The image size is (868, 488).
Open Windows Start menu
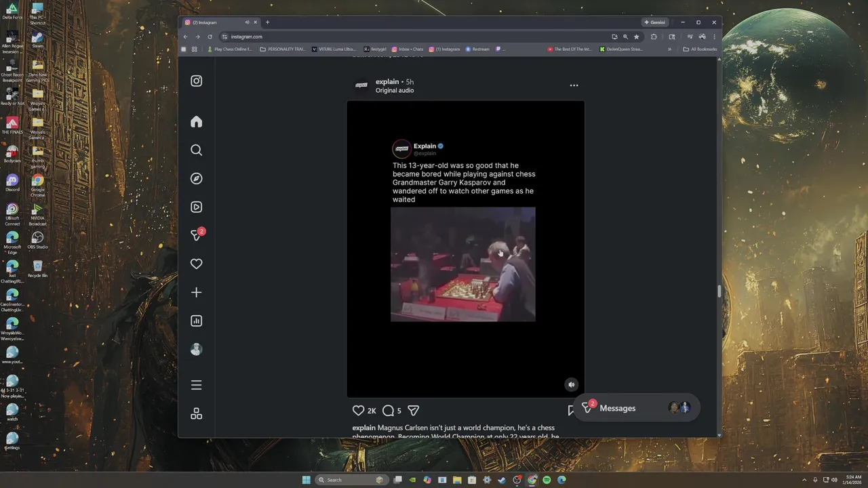(307, 480)
